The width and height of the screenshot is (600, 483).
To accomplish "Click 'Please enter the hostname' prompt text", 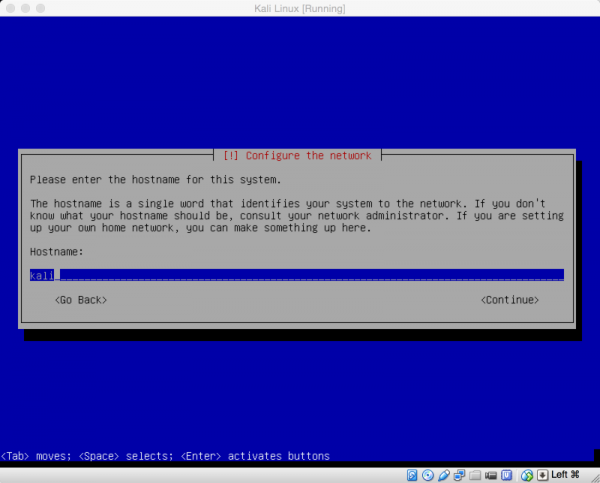I will click(155, 180).
